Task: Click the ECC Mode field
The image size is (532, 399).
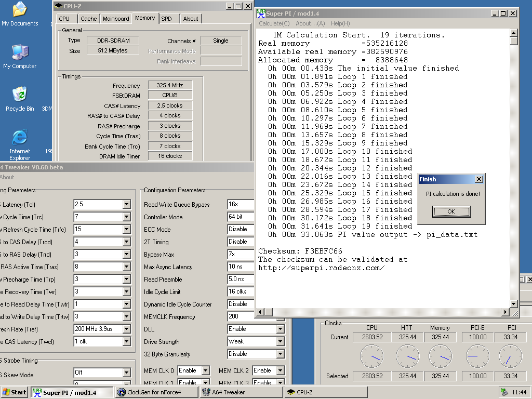Action: click(241, 229)
